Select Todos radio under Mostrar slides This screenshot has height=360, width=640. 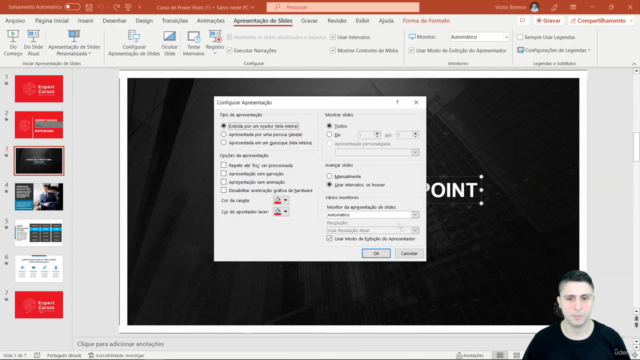(329, 126)
